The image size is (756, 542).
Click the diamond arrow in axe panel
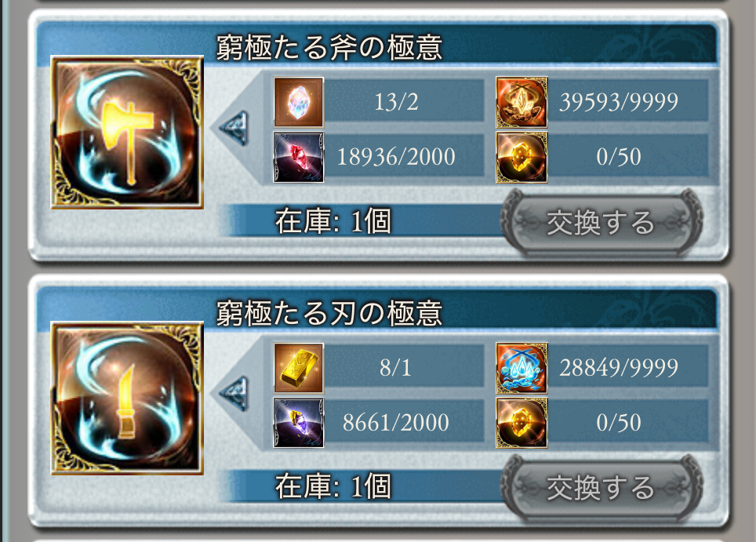point(234,129)
